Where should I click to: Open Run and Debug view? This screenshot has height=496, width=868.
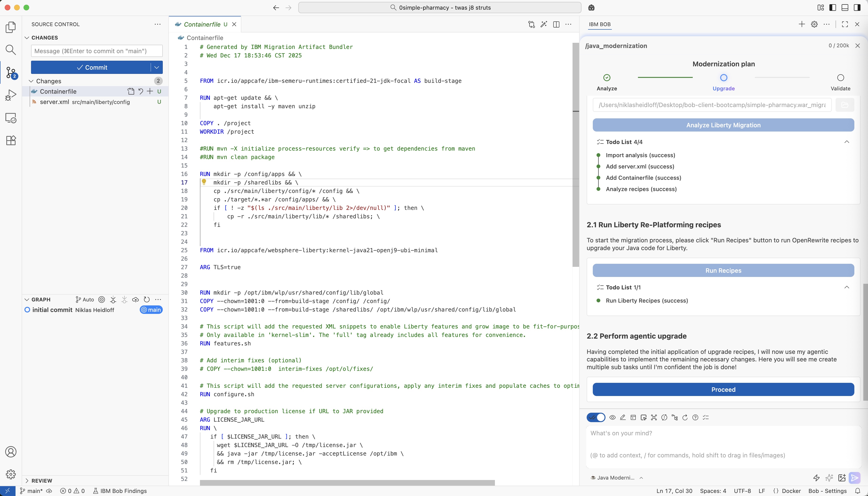pos(11,95)
